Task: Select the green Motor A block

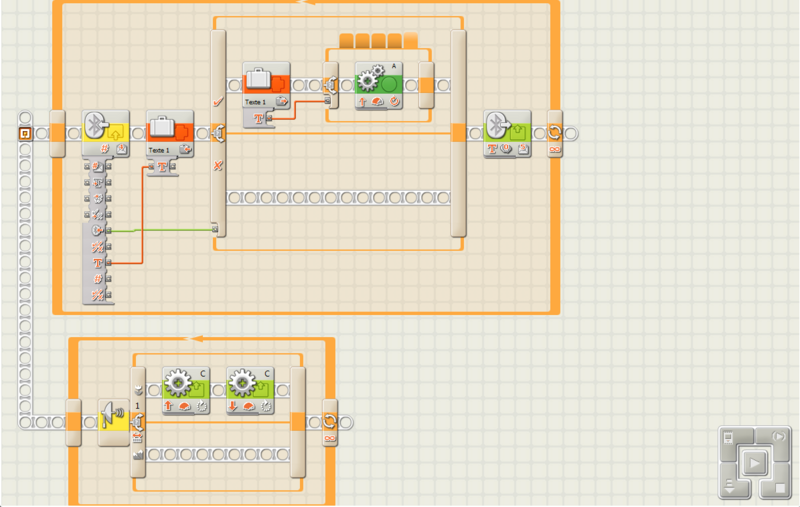Action: 379,86
